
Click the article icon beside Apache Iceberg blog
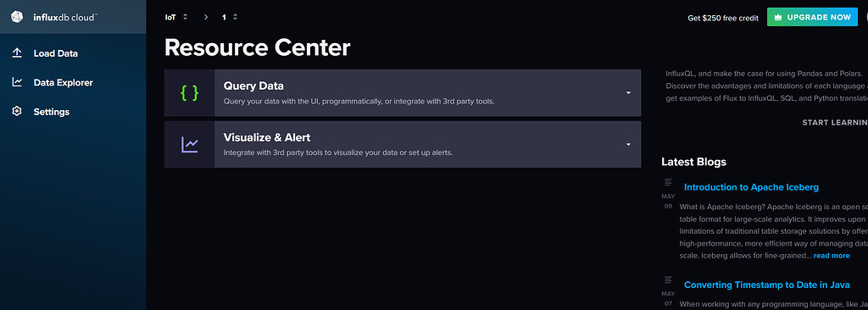(668, 182)
